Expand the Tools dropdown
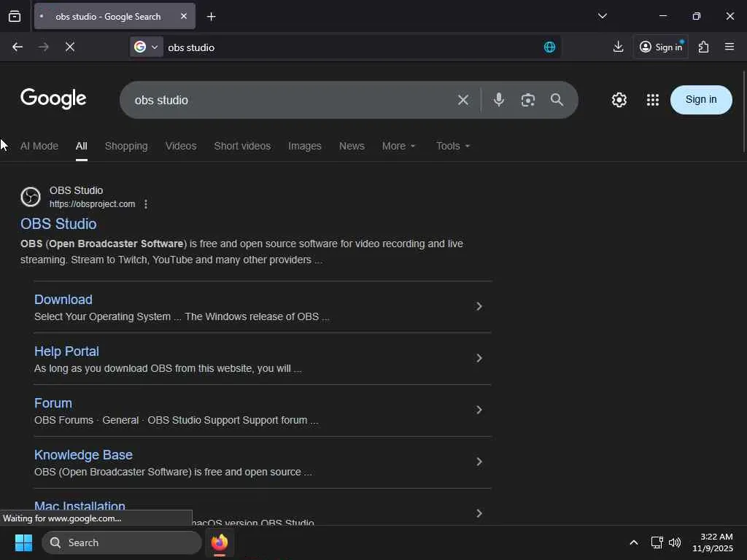 452,146
